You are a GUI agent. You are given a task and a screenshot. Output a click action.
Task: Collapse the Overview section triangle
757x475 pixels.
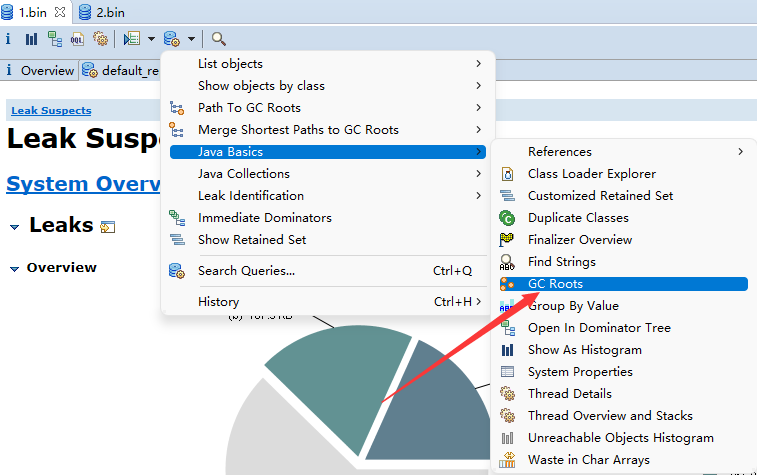pyautogui.click(x=14, y=269)
